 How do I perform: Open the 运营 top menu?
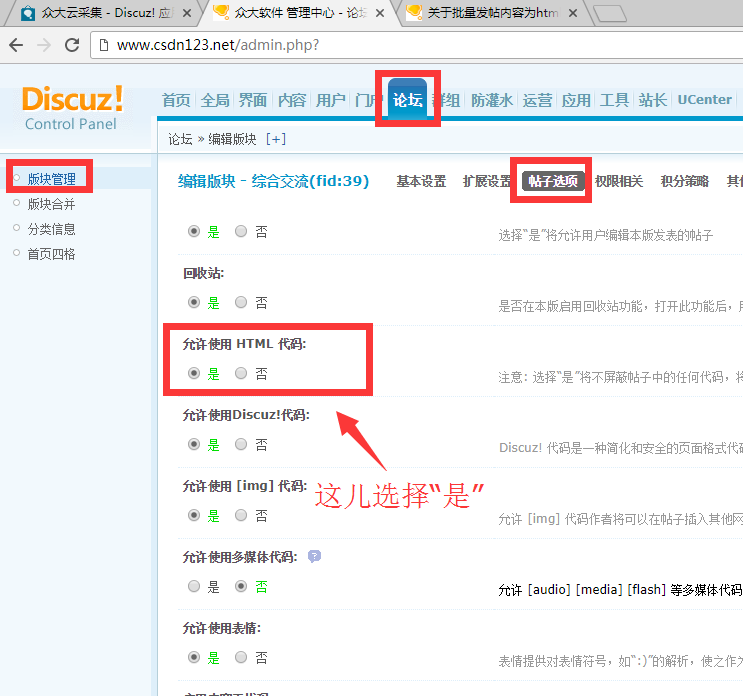click(537, 100)
